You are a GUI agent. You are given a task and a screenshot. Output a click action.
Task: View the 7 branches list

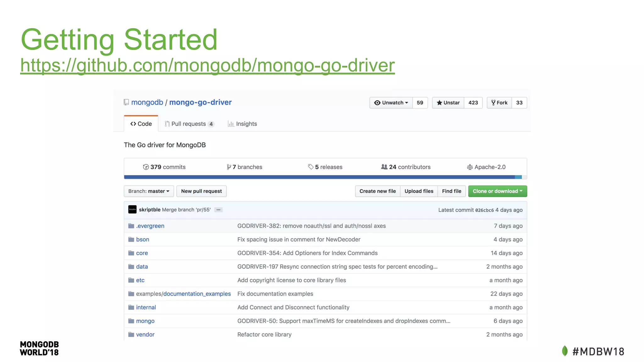[x=244, y=167]
